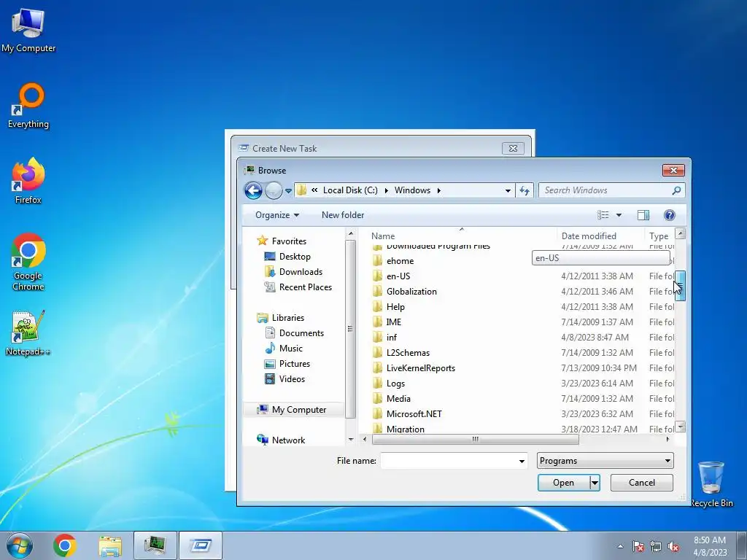Image resolution: width=747 pixels, height=560 pixels.
Task: Open the Firefox desktop shortcut
Action: pyautogui.click(x=28, y=182)
